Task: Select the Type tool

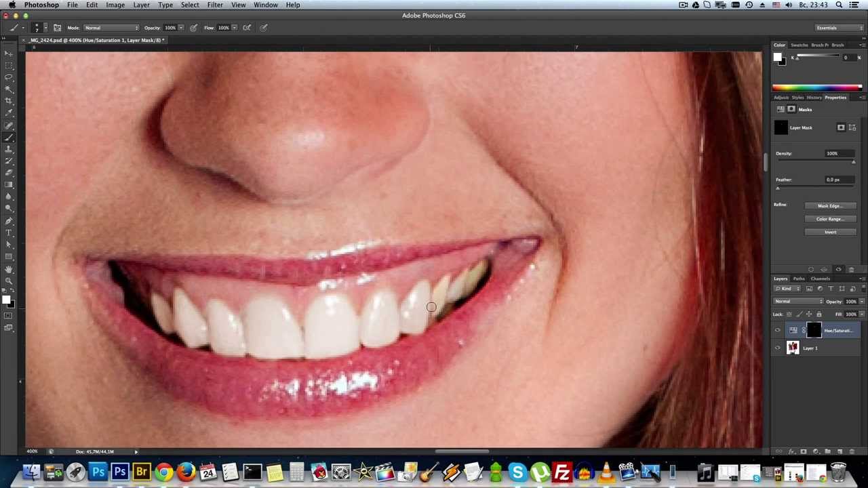Action: tap(9, 232)
